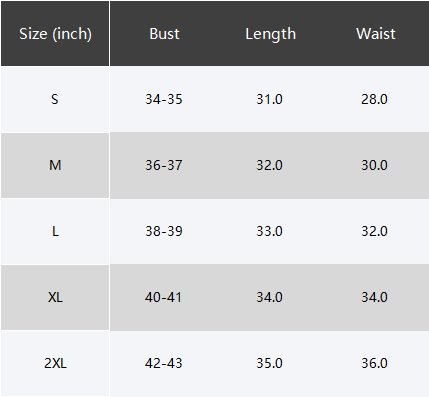Select the XL size row label
The height and width of the screenshot is (397, 429).
(x=55, y=297)
